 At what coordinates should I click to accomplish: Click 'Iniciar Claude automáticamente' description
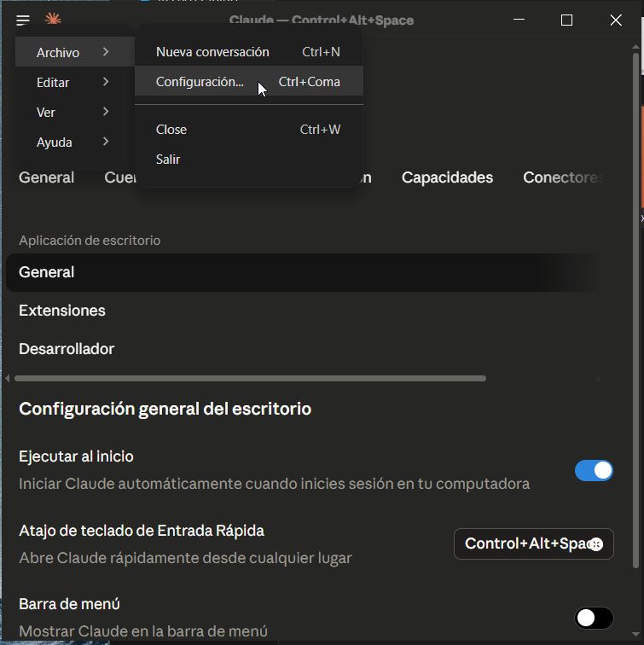tap(275, 484)
